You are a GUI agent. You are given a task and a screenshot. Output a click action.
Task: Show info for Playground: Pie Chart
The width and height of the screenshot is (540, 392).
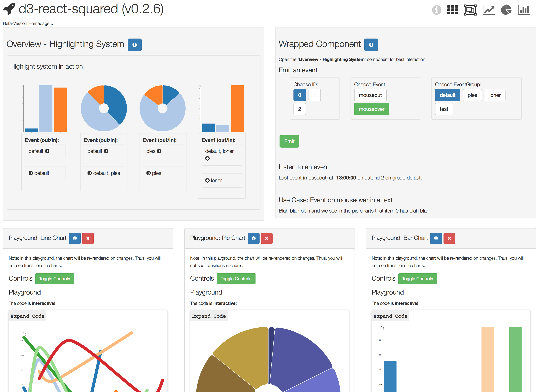(x=253, y=238)
